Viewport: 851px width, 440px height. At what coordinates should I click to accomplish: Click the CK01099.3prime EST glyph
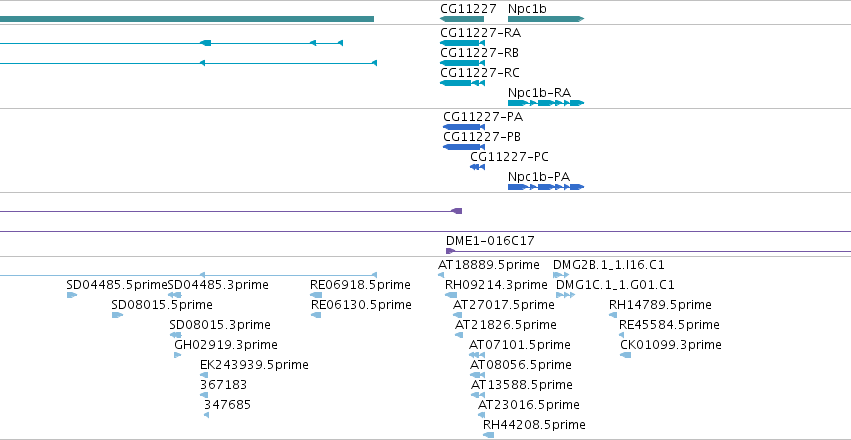coord(626,355)
